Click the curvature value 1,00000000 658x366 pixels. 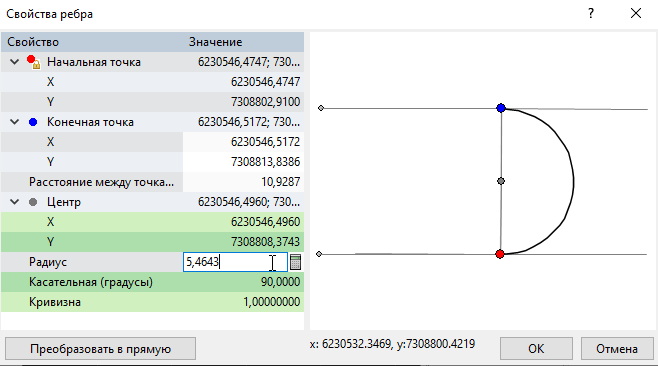272,302
